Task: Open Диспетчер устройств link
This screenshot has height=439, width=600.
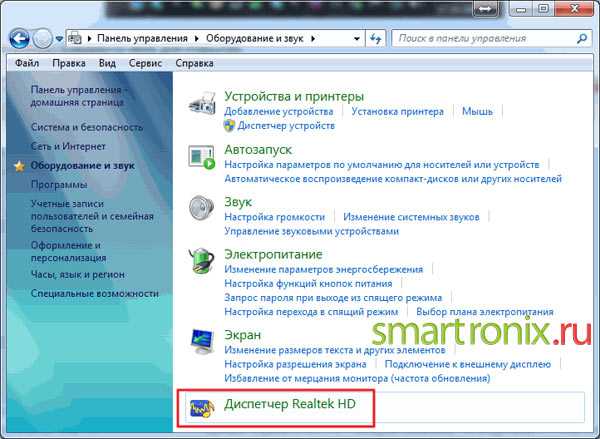Action: pos(286,126)
